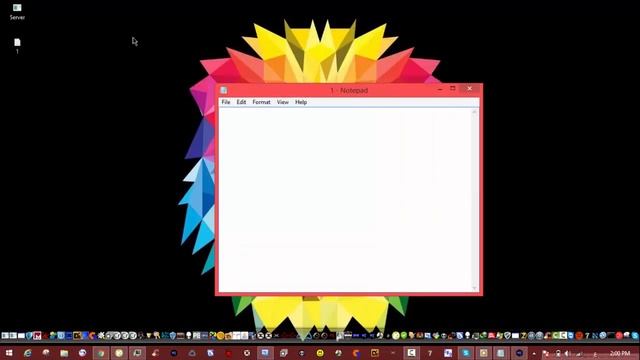Open the Edit menu in Notepad
This screenshot has height=360, width=640.
241,102
